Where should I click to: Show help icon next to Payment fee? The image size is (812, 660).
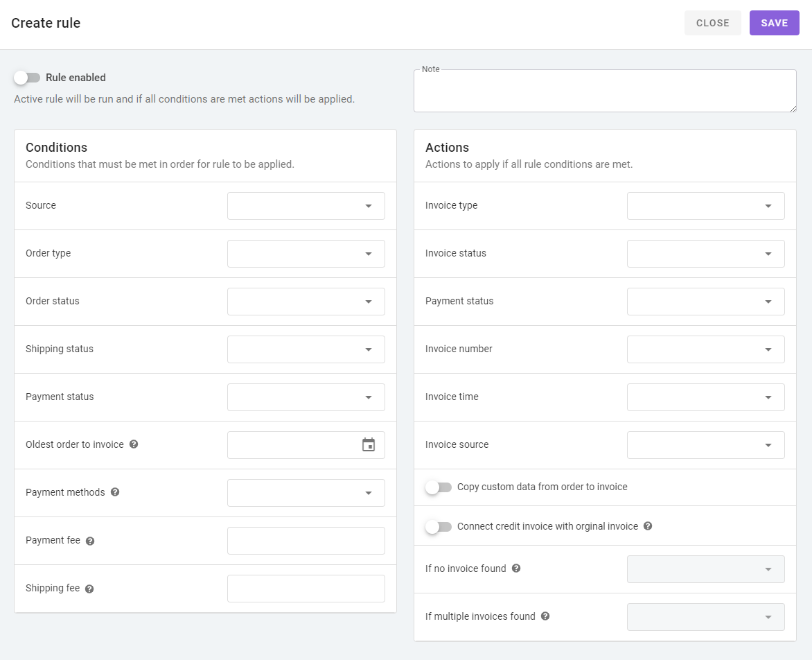[x=90, y=541]
